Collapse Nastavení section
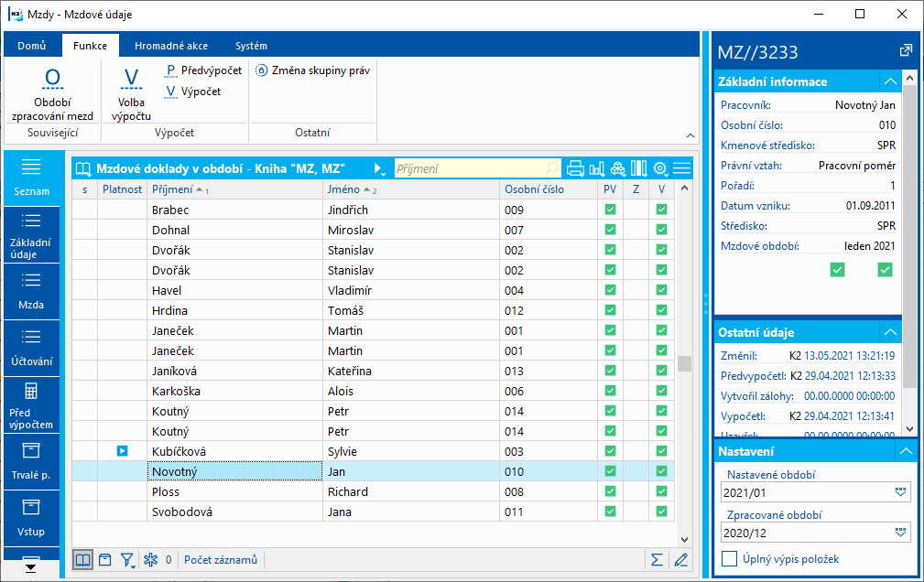Screen dimensions: 924x582 (906, 451)
